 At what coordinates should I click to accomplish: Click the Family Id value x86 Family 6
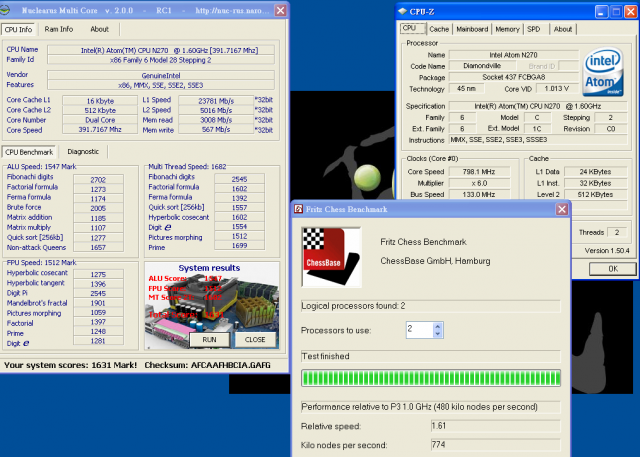[x=161, y=60]
